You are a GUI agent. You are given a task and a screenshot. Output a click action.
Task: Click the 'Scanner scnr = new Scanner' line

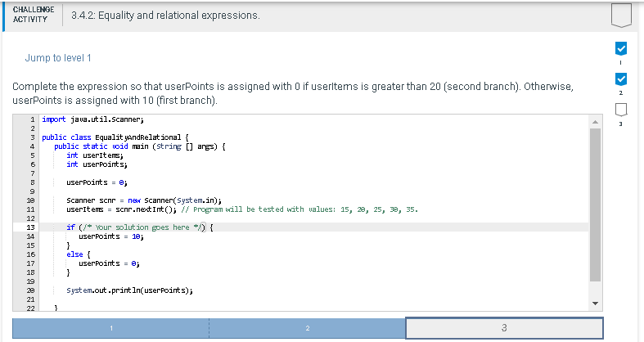[144, 200]
